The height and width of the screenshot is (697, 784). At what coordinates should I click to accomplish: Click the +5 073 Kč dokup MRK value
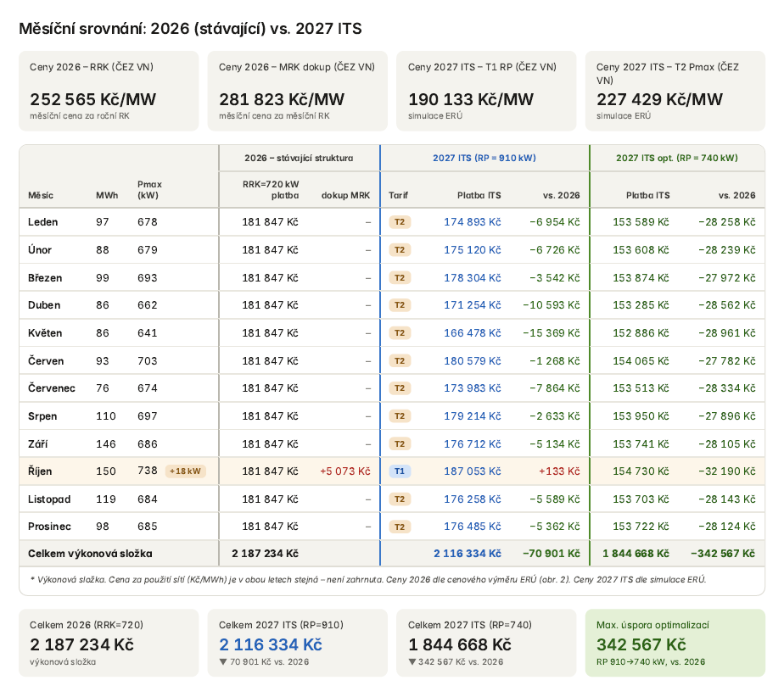(345, 471)
